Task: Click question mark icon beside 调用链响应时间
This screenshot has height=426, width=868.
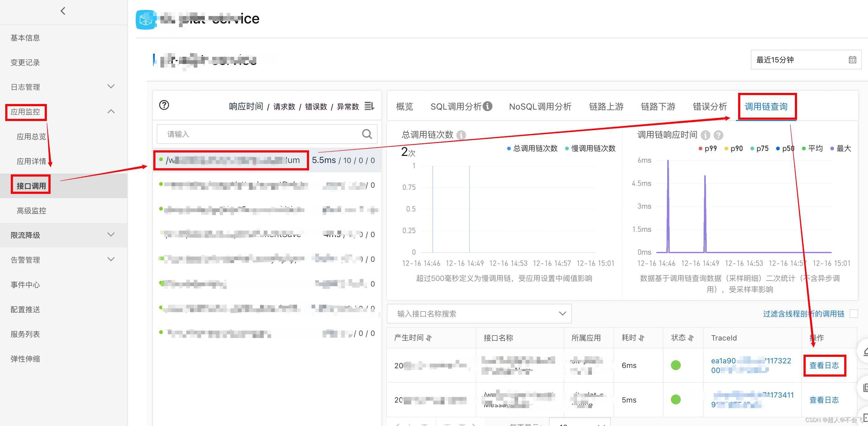Action: (718, 135)
